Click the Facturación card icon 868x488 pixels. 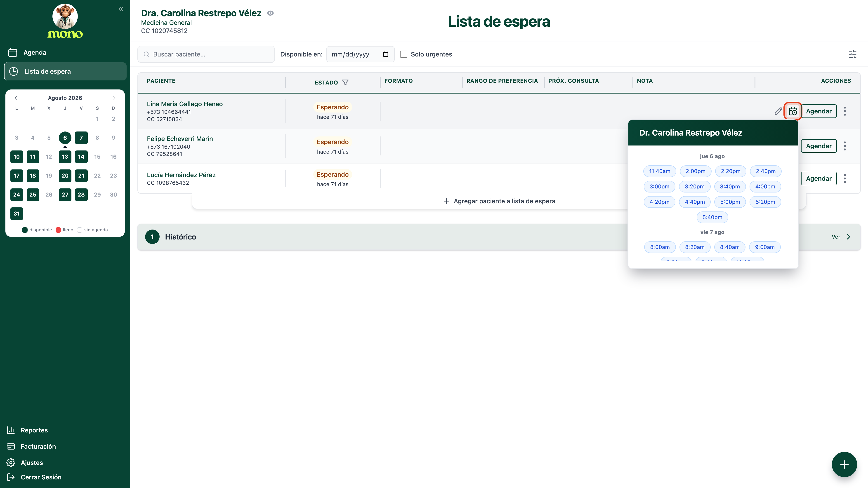pos(11,446)
